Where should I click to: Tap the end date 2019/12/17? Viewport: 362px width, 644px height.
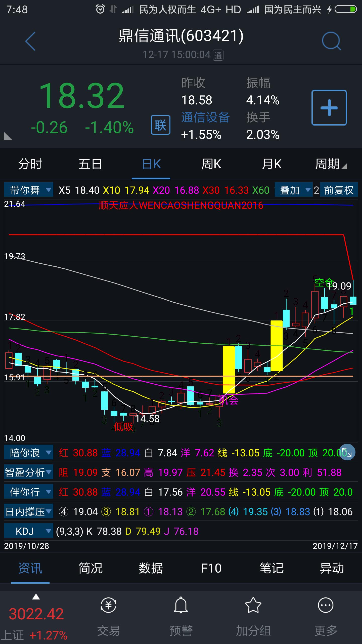(x=335, y=546)
